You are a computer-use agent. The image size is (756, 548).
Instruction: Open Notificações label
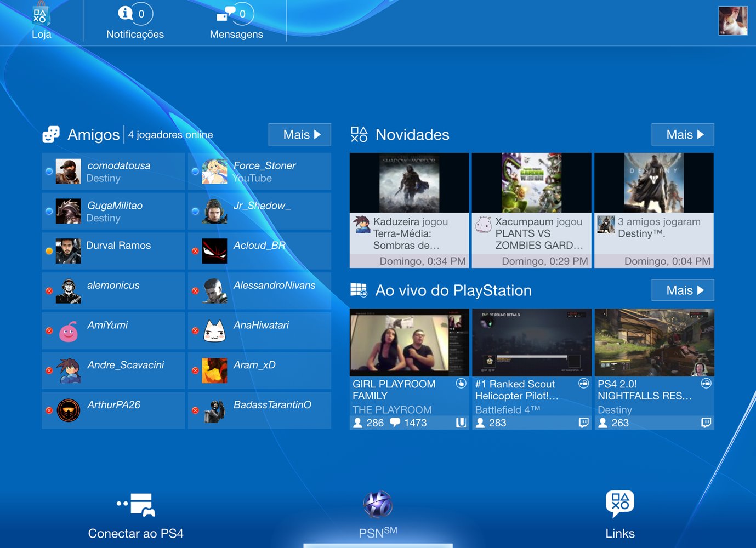pos(135,34)
